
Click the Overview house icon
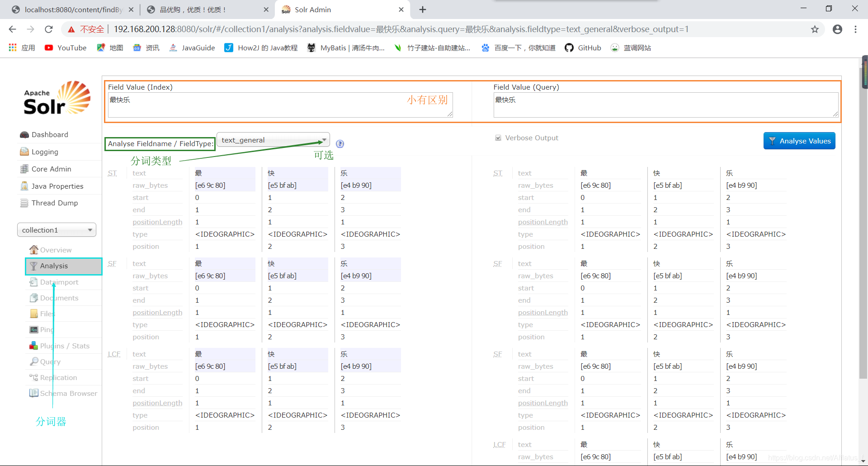(x=34, y=250)
